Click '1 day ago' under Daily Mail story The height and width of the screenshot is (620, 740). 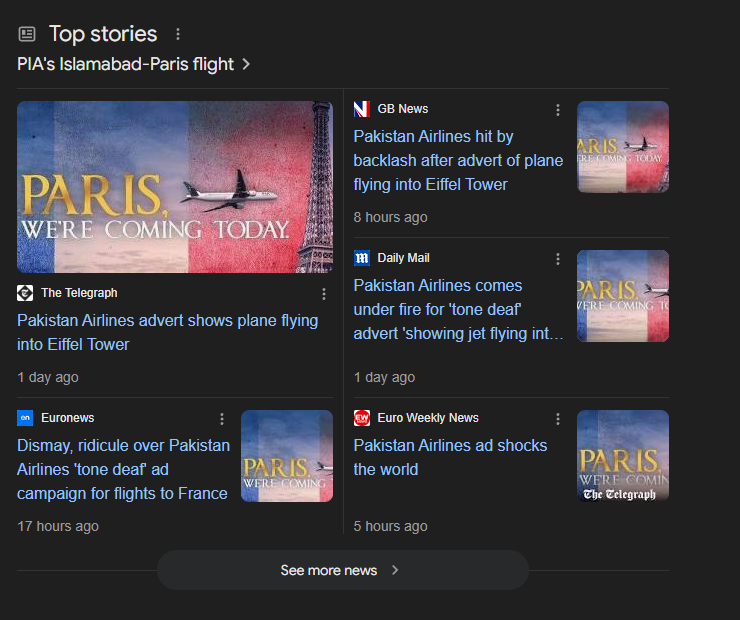[385, 377]
